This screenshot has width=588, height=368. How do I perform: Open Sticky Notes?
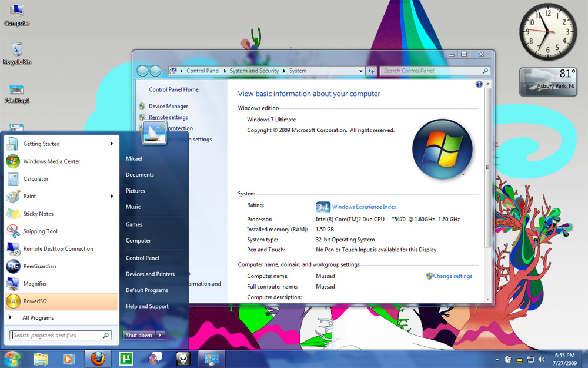[62, 214]
